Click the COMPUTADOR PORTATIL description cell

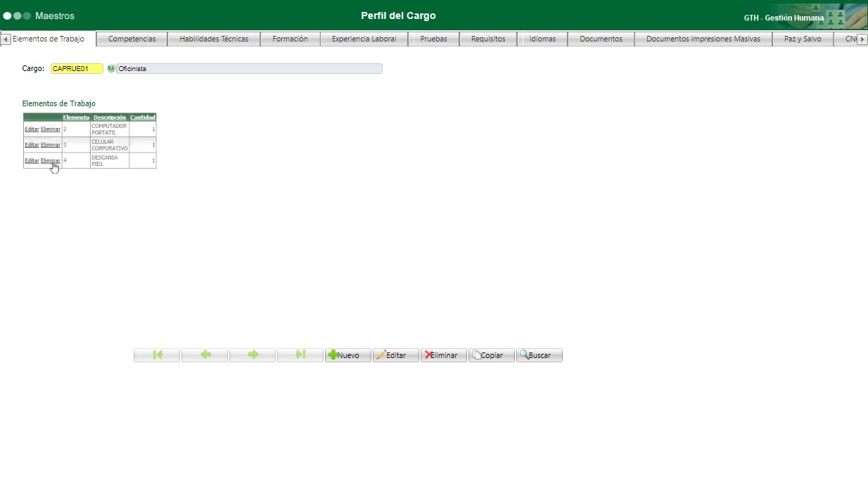110,129
